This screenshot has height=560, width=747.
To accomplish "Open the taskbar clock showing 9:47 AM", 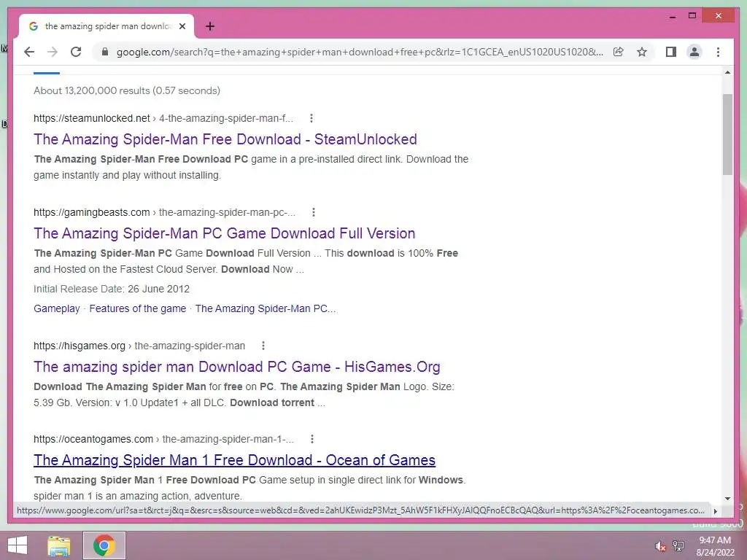I will (x=715, y=546).
